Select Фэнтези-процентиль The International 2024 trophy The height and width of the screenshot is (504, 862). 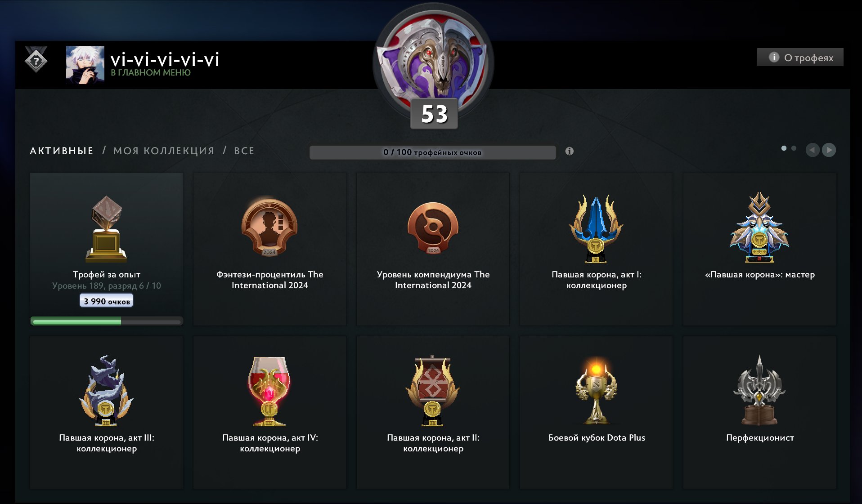[x=269, y=249]
